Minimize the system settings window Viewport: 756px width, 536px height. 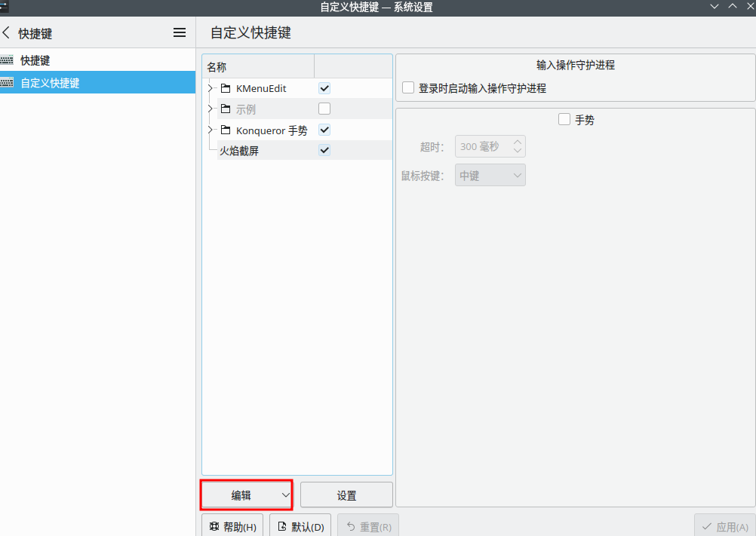tap(715, 6)
